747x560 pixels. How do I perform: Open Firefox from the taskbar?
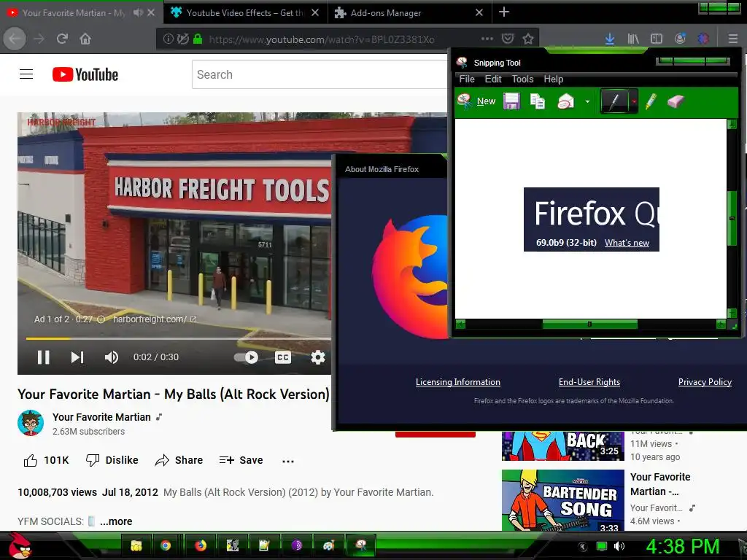tap(201, 545)
